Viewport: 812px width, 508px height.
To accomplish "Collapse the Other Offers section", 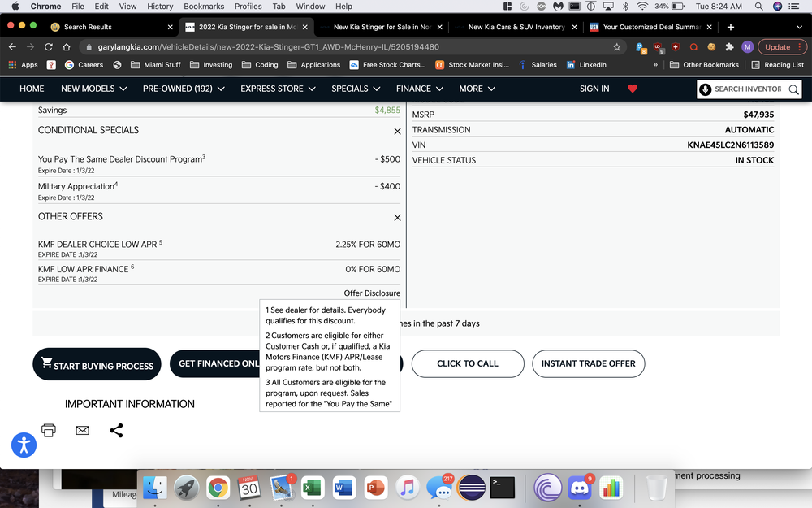I will 397,217.
